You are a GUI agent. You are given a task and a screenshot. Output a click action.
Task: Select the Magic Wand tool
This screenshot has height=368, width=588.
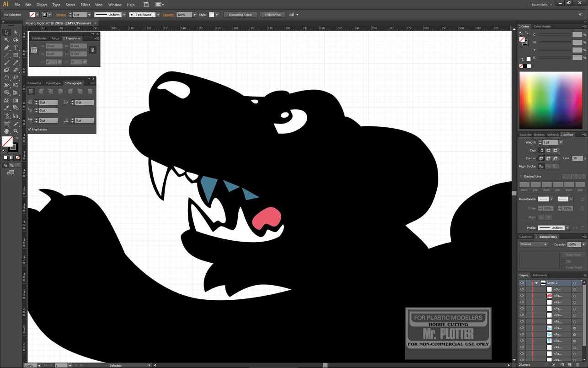coord(6,40)
